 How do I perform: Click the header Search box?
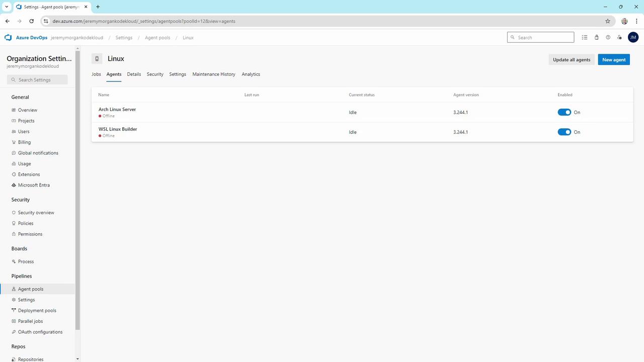[x=540, y=37]
